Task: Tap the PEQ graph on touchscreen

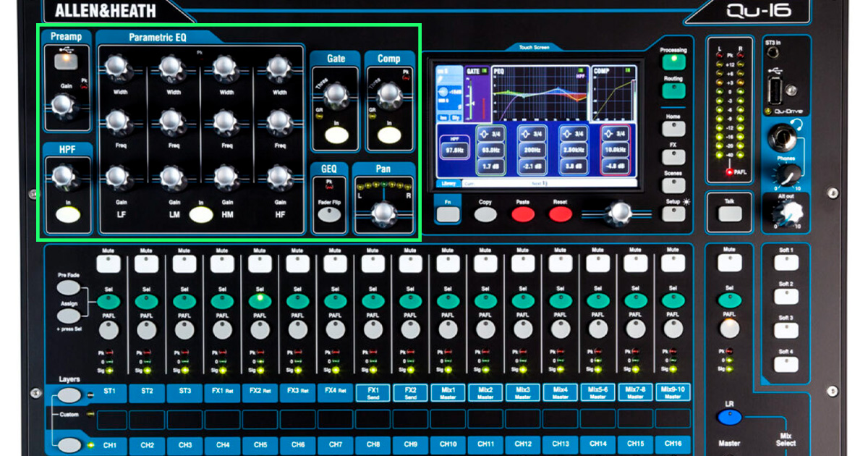Action: 540,93
